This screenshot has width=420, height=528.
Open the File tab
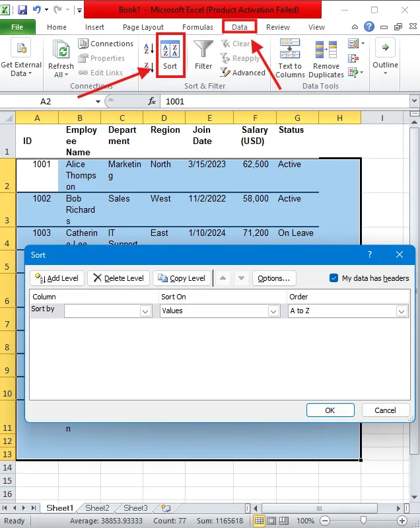pos(17,27)
